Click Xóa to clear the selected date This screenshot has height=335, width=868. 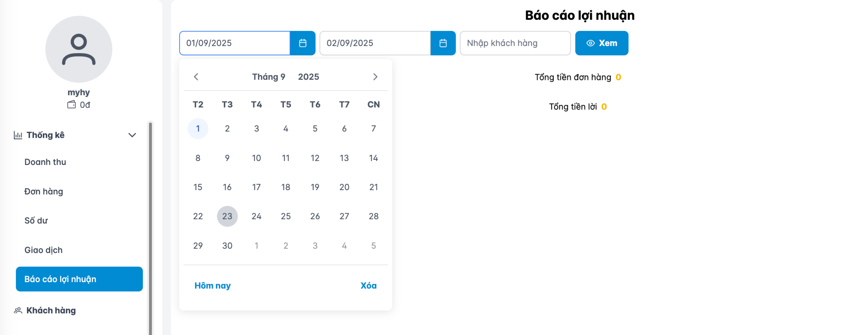[x=369, y=285]
